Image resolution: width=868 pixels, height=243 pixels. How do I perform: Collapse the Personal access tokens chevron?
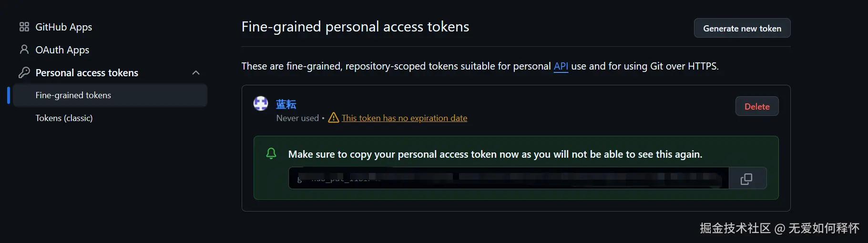[x=195, y=72]
